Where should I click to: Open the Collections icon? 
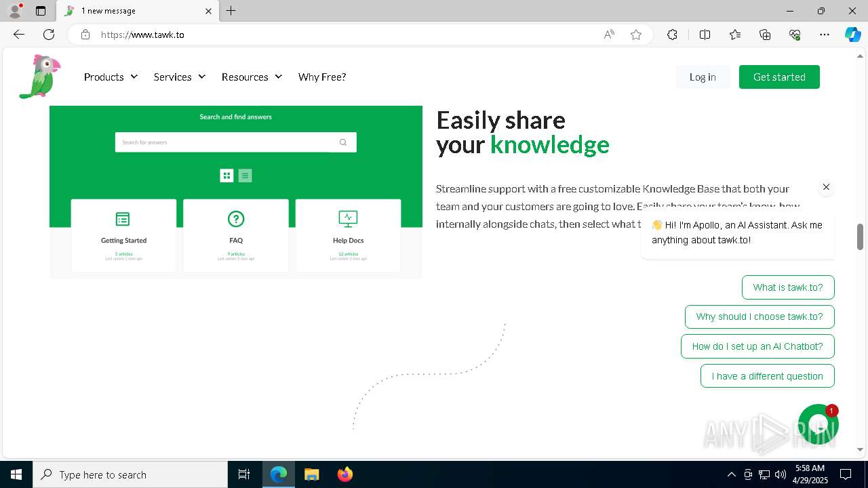click(x=765, y=35)
